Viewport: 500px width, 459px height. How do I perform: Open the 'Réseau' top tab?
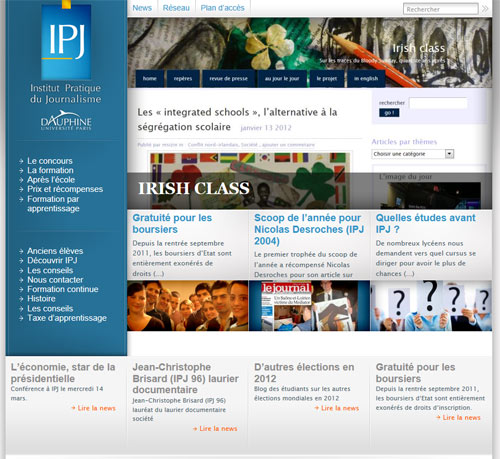coord(176,8)
